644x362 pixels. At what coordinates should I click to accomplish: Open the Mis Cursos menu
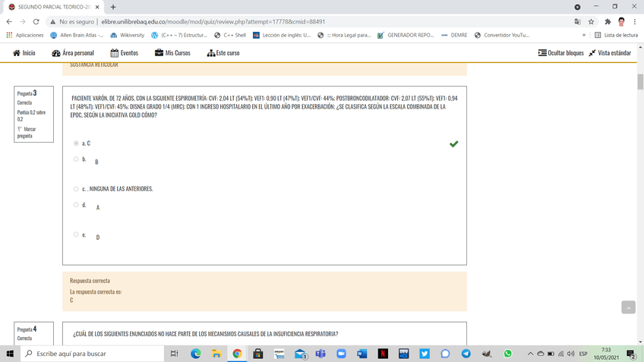pyautogui.click(x=172, y=53)
